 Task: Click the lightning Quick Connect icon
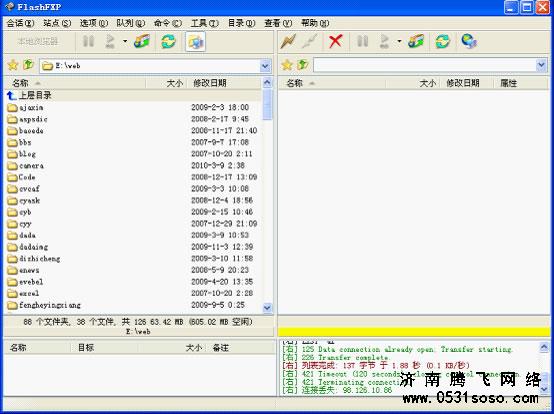(x=288, y=42)
